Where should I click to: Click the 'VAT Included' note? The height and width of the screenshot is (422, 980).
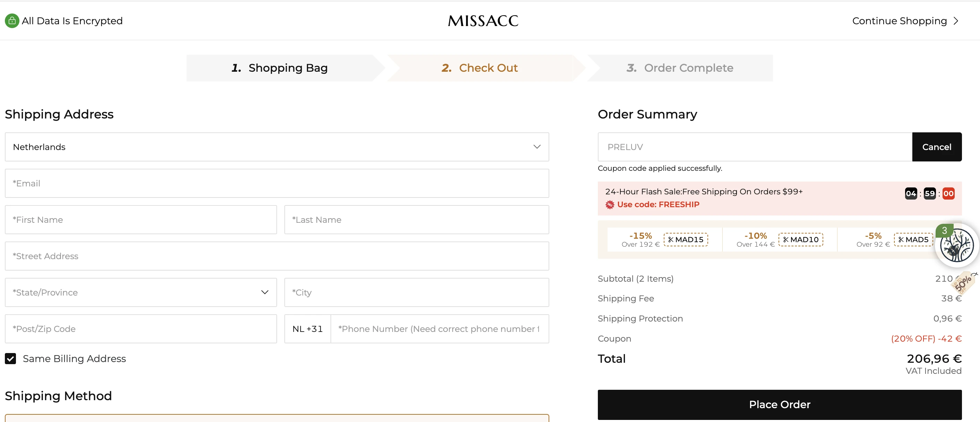click(934, 371)
